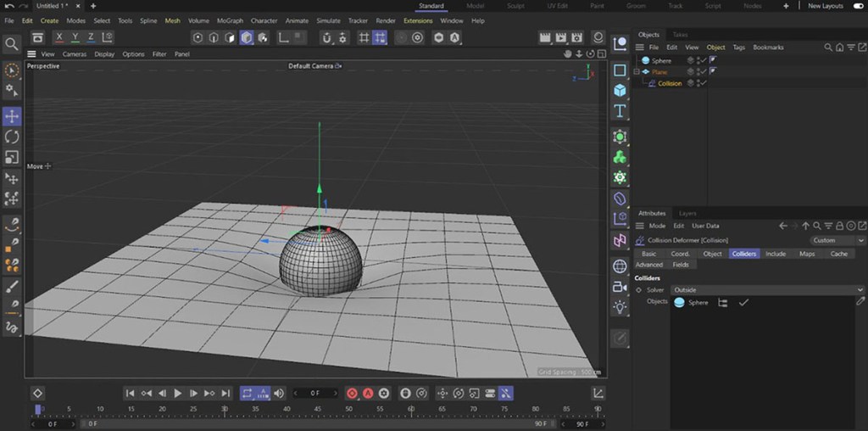
Task: Toggle timeline sound playback
Action: click(x=279, y=394)
